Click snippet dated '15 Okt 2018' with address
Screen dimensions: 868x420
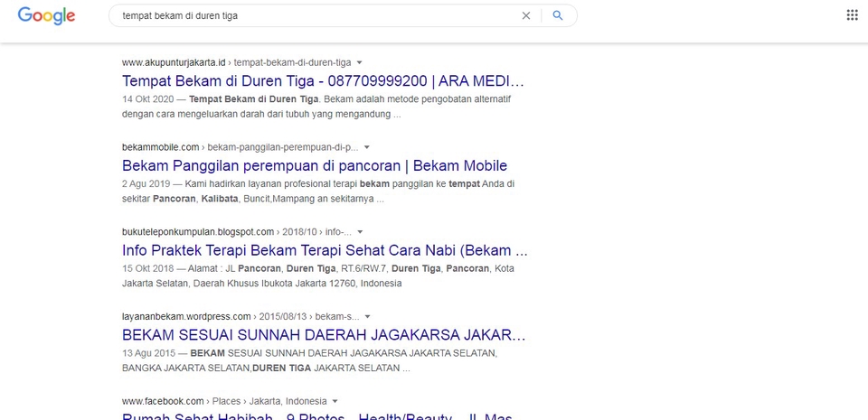[x=318, y=276]
